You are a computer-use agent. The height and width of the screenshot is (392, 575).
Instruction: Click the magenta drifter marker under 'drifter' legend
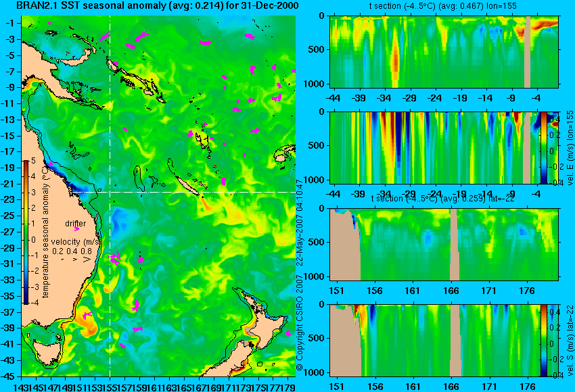point(76,229)
